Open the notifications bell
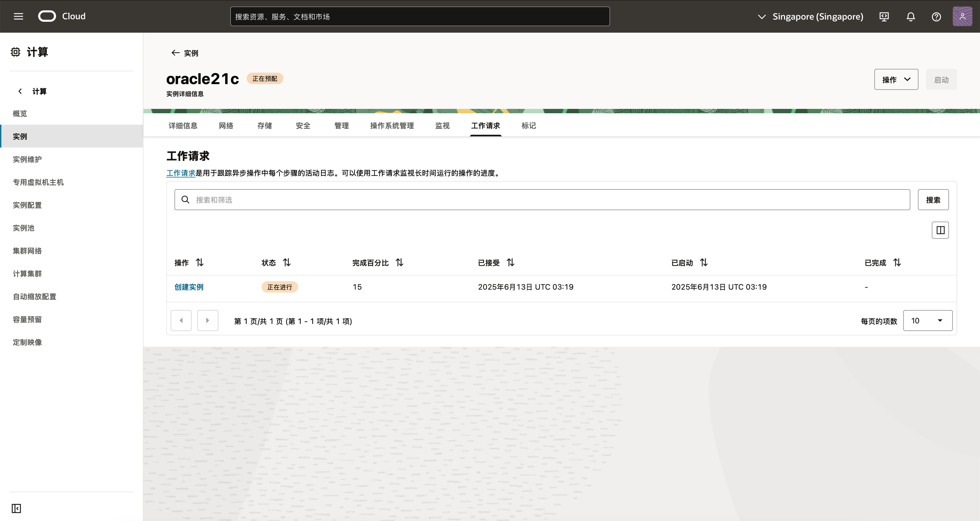Screen dimensions: 980x521 (910, 17)
